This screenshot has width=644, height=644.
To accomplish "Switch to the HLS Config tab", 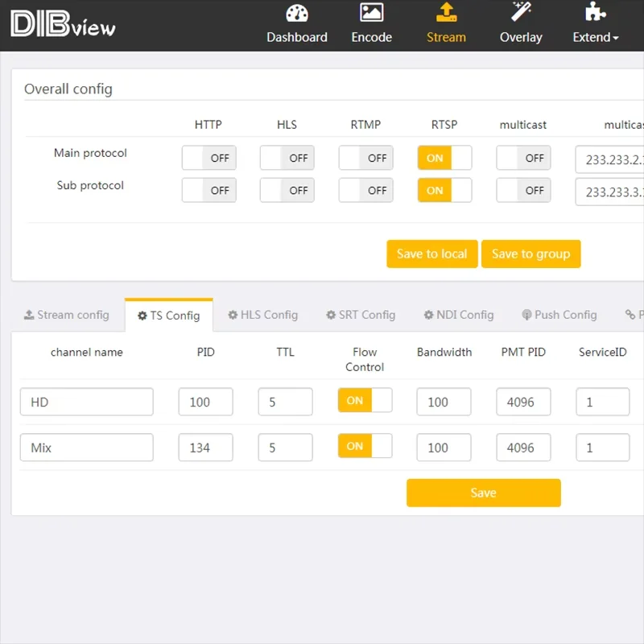I will coord(263,315).
